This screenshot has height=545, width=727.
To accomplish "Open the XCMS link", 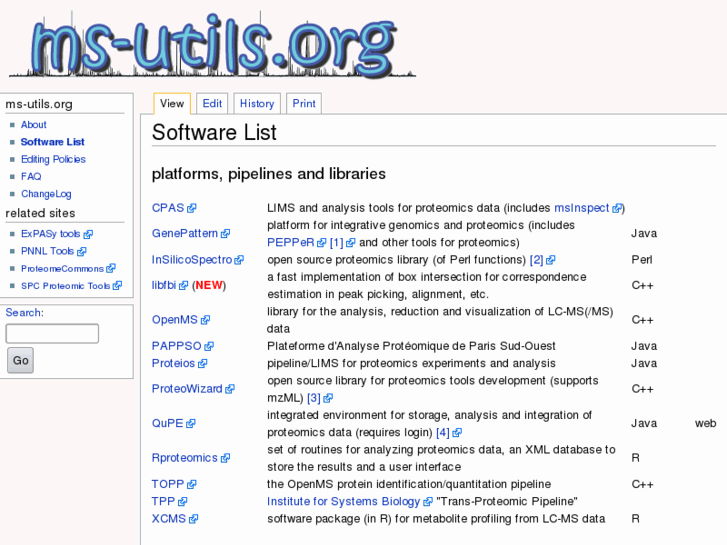I will click(x=169, y=519).
